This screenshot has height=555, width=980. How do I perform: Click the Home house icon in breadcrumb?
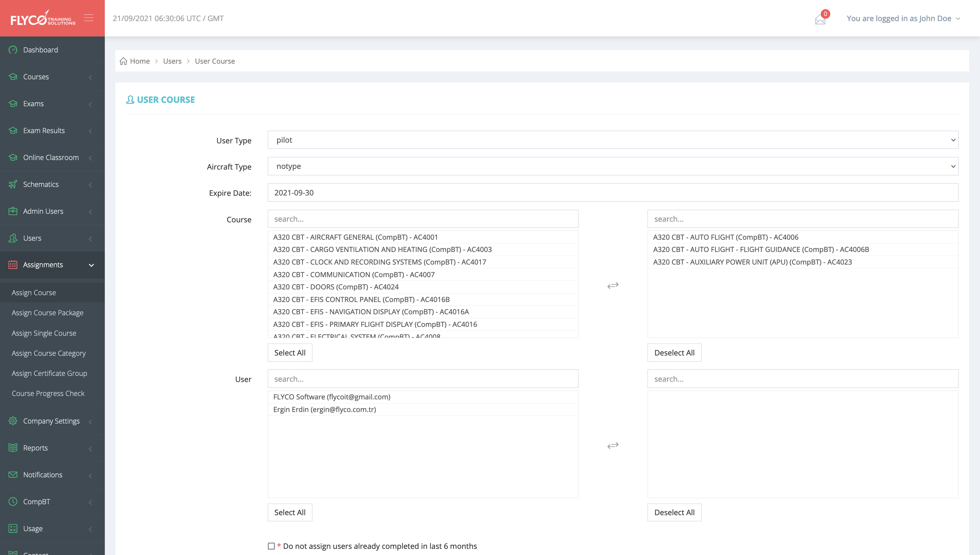click(x=124, y=61)
